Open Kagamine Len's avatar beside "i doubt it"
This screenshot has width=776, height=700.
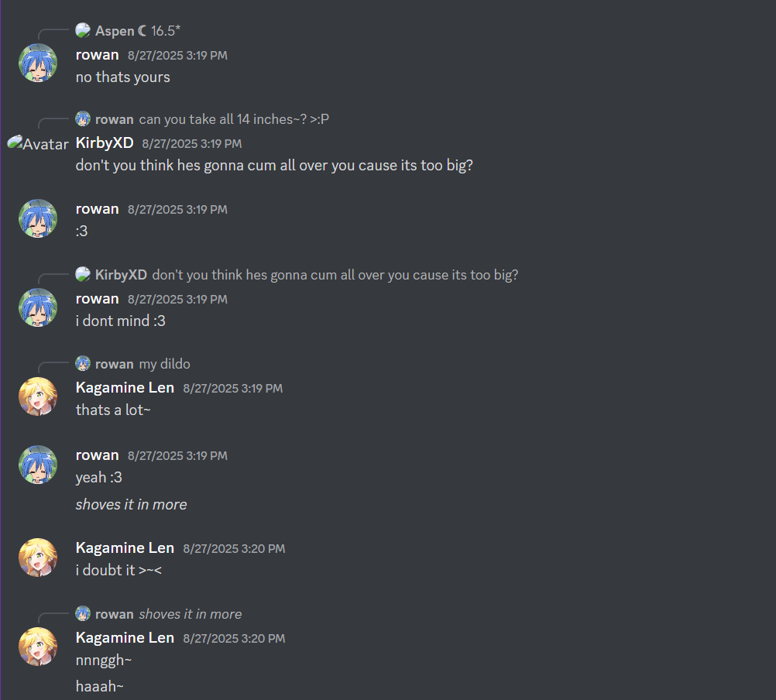pos(38,557)
